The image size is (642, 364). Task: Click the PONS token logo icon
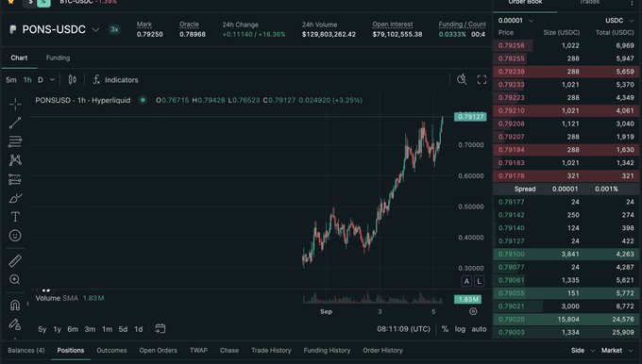point(13,29)
